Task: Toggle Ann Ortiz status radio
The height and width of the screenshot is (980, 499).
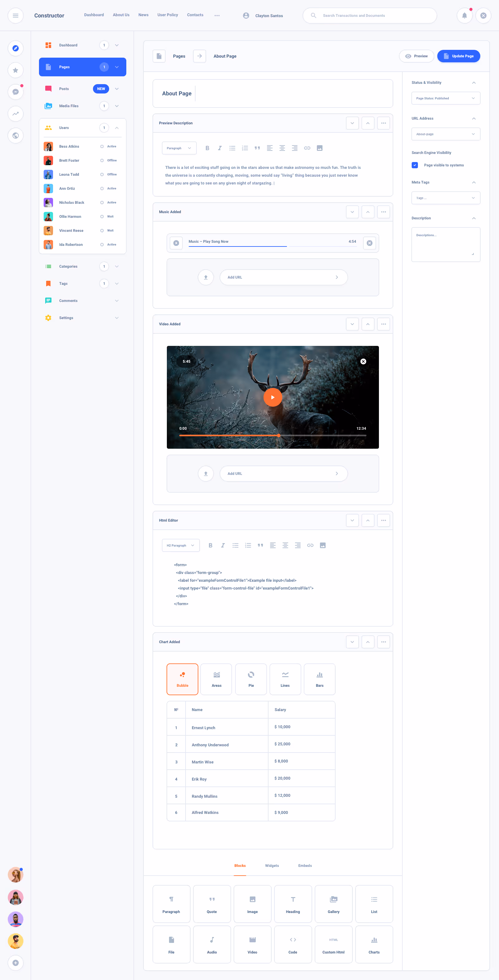Action: coord(102,189)
